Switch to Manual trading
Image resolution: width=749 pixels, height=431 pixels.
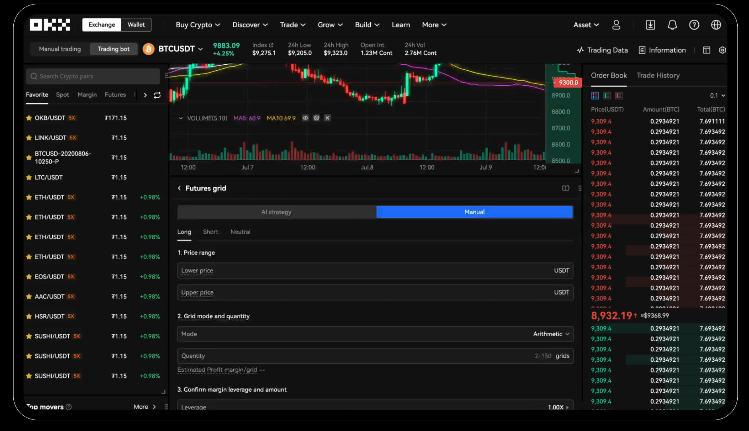(60, 49)
